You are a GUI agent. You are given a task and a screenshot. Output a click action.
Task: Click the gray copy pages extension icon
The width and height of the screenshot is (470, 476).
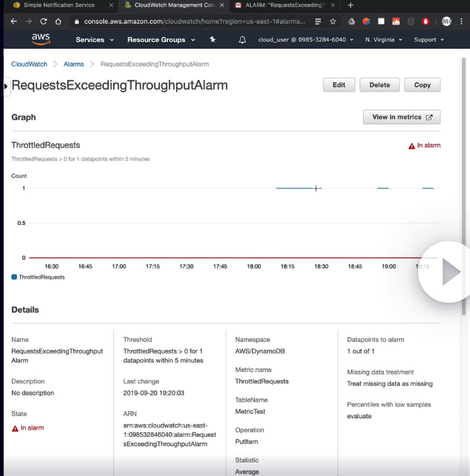[411, 21]
